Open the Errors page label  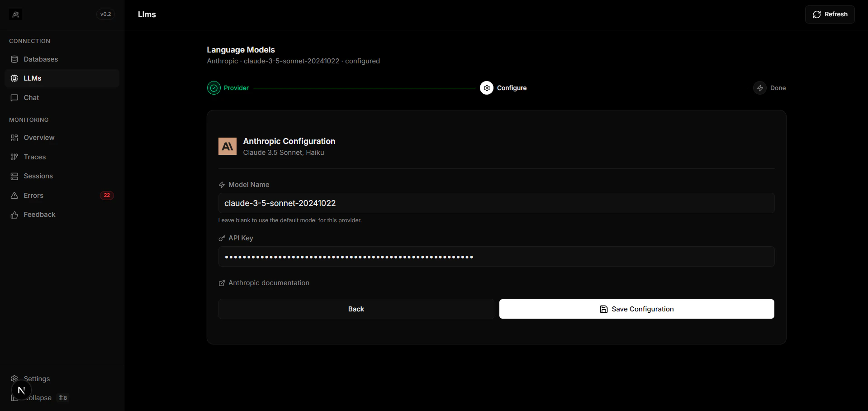[x=33, y=196]
